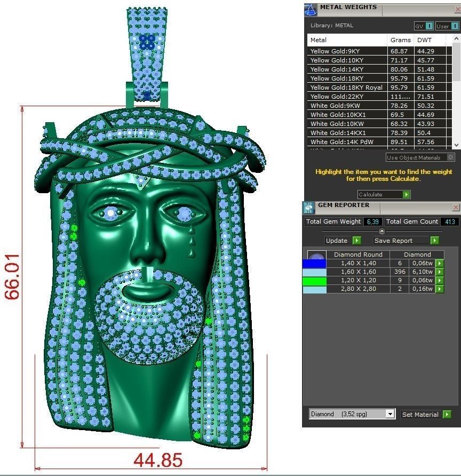Select Yellow Gold:9KY row
The width and height of the screenshot is (461, 476).
pyautogui.click(x=379, y=51)
